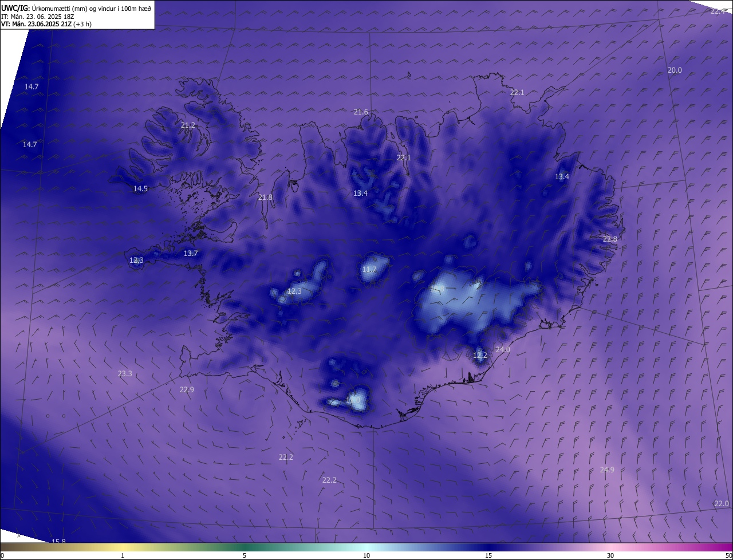
Task: Click the 22.9 value label
Action: 187,389
